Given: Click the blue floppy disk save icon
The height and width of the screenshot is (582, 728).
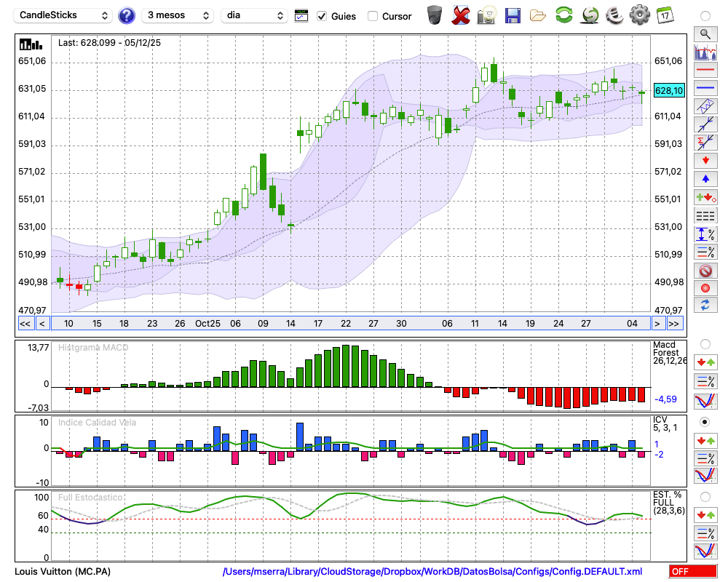Looking at the screenshot, I should pyautogui.click(x=513, y=15).
